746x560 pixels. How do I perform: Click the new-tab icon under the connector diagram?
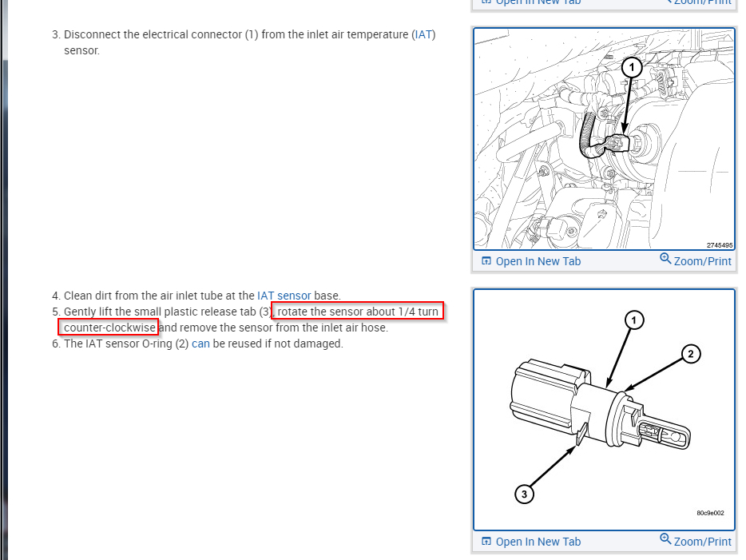(486, 260)
